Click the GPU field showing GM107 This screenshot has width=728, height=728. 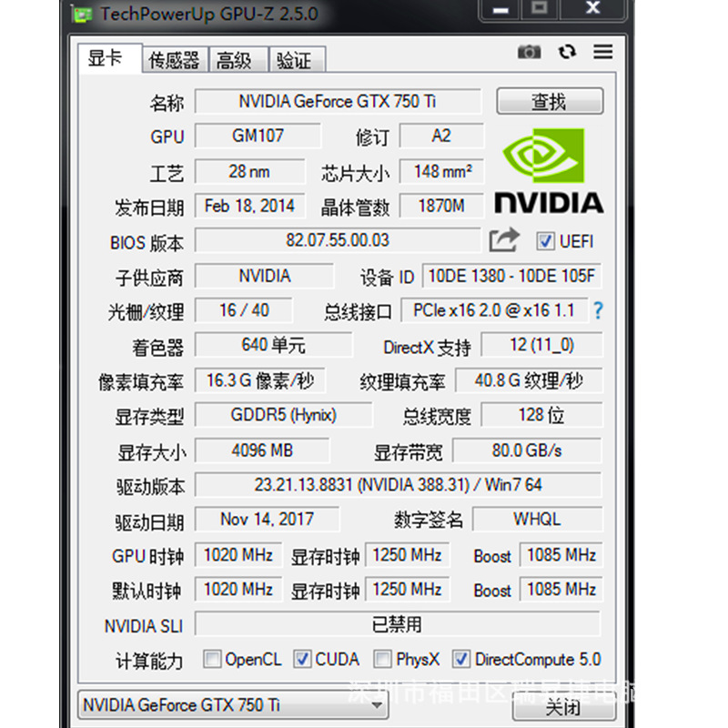pos(258,136)
